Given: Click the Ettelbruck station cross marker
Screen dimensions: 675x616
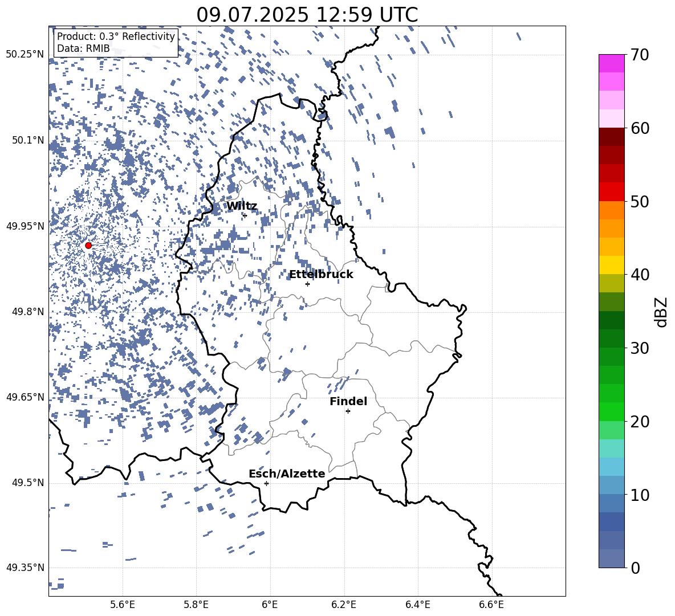Looking at the screenshot, I should [307, 284].
